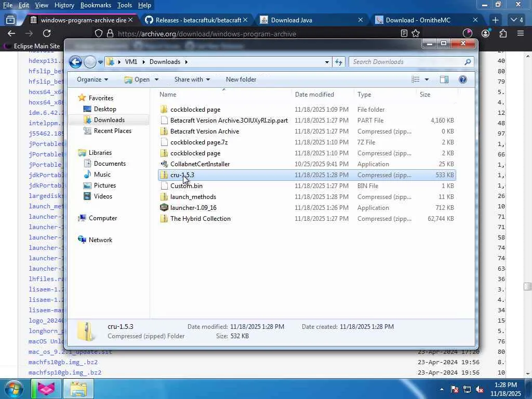
Task: Select the cockblocked page.7z file icon
Action: [164, 142]
